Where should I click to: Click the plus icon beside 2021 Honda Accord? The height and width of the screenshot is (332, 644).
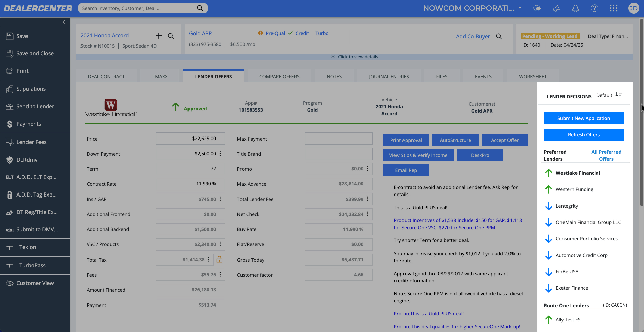click(159, 36)
